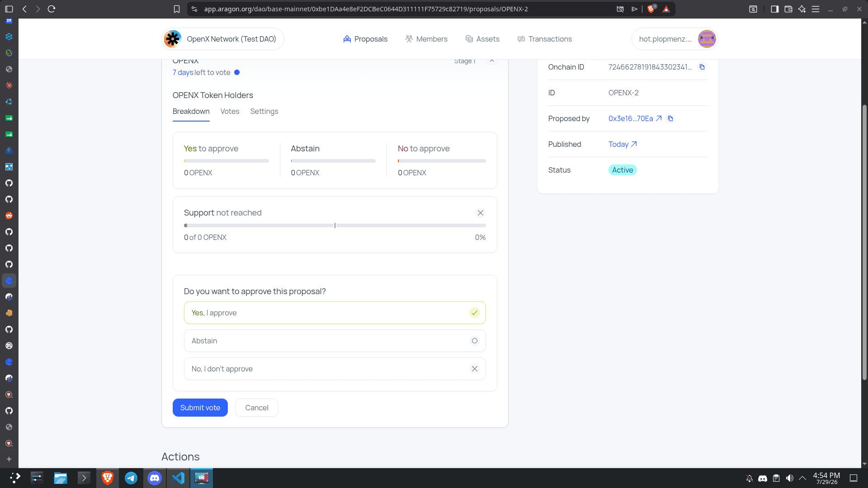The width and height of the screenshot is (868, 488).
Task: Select the Abstain vote option
Action: tap(335, 341)
